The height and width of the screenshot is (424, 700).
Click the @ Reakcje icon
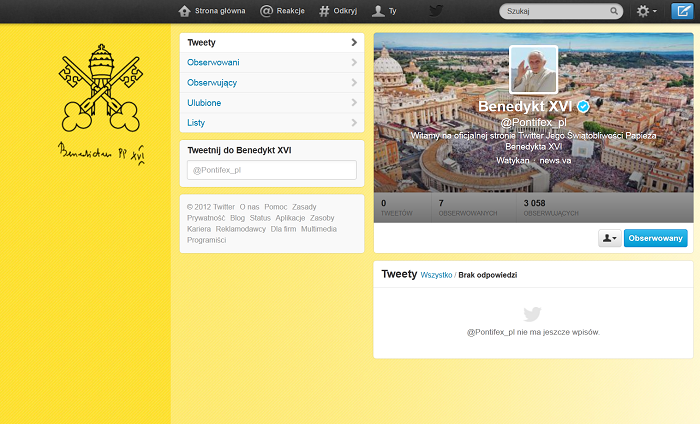(x=266, y=11)
